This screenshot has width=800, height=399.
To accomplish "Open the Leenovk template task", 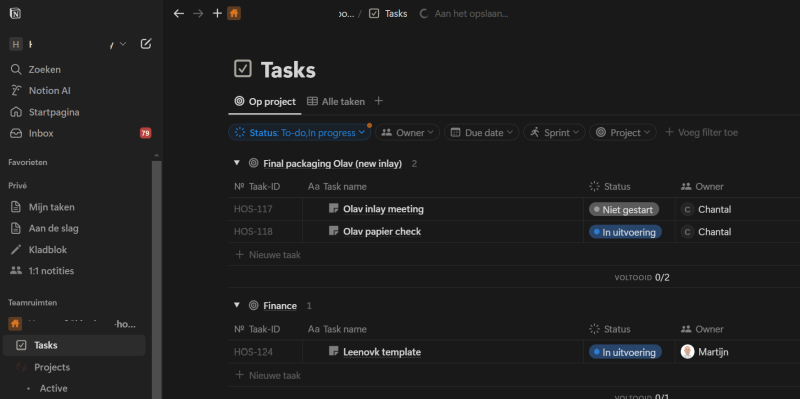I will click(x=382, y=352).
